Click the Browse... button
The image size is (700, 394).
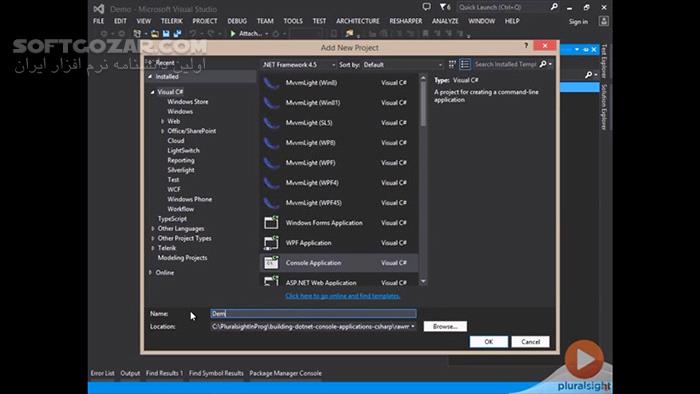tap(445, 327)
